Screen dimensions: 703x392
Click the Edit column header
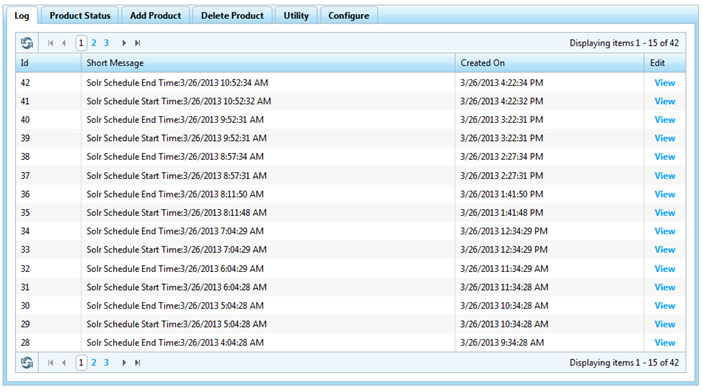click(x=665, y=63)
